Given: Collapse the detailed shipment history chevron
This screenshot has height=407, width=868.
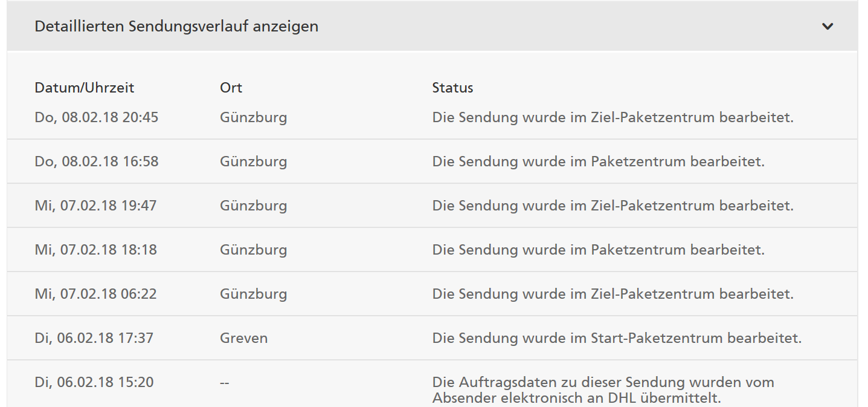Looking at the screenshot, I should (828, 27).
